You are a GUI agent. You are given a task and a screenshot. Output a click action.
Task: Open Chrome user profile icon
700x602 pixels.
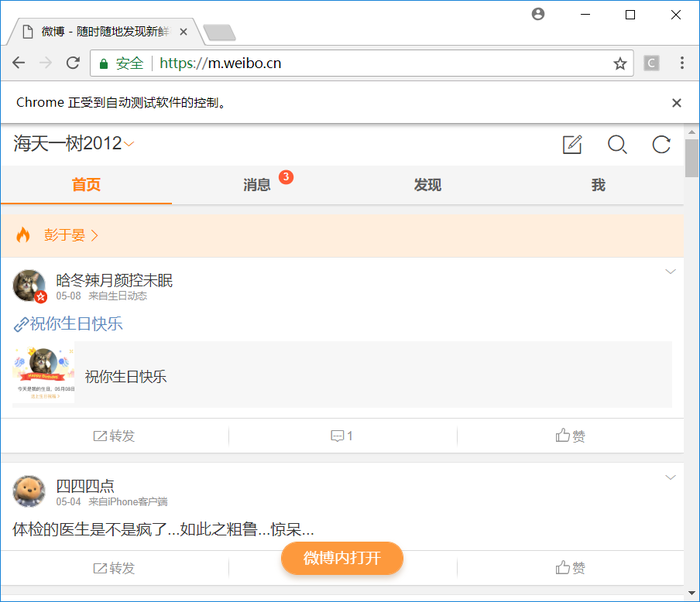538,14
